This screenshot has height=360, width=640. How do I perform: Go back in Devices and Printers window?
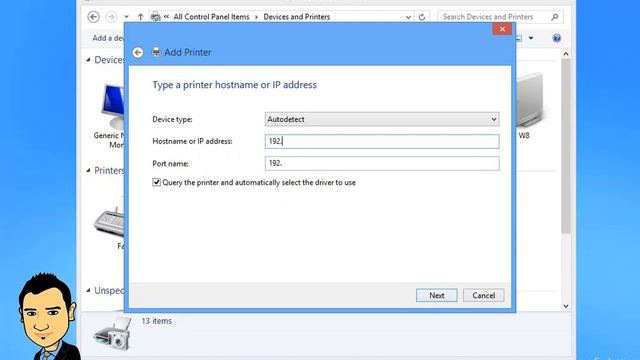(x=93, y=17)
